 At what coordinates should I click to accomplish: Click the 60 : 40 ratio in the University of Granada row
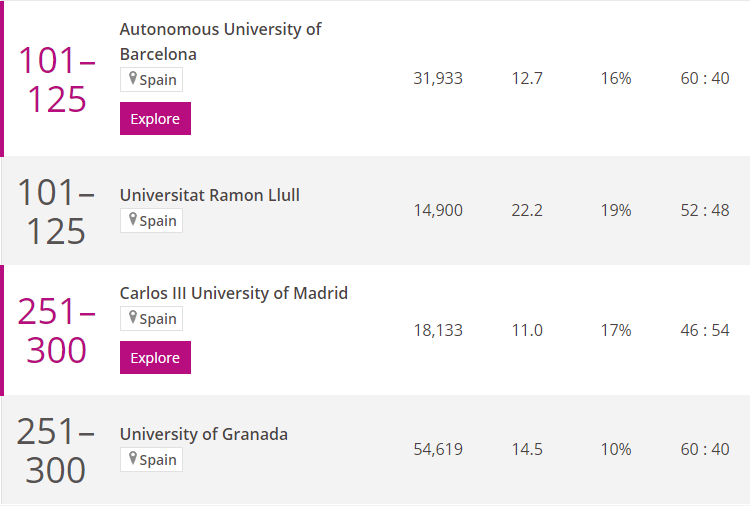coord(705,449)
